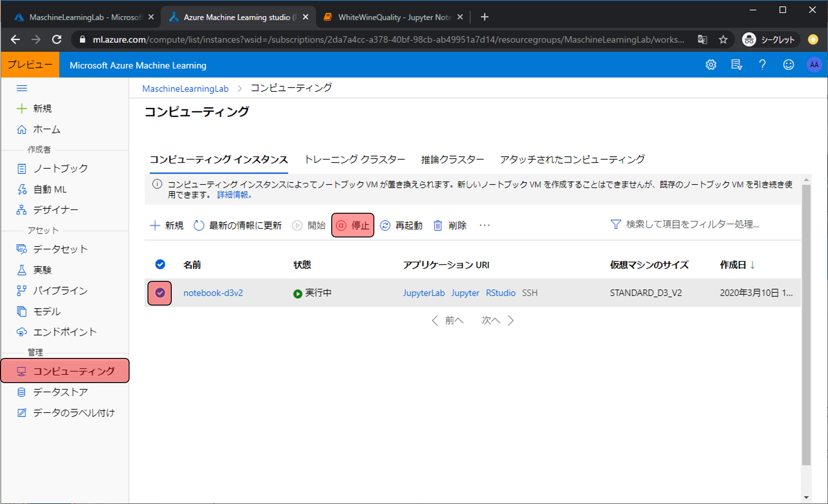This screenshot has height=504, width=828.
Task: Restart instance with 再起動 button
Action: coord(401,225)
